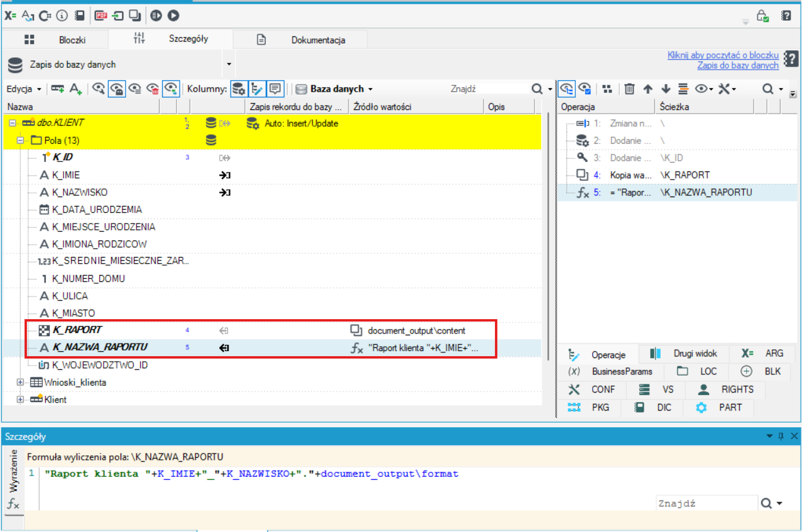Image resolution: width=802 pixels, height=532 pixels.
Task: Click the green arrow import icon
Action: pyautogui.click(x=117, y=15)
